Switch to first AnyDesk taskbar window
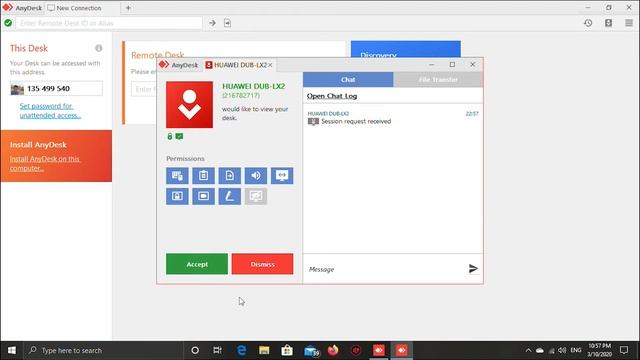 379,350
